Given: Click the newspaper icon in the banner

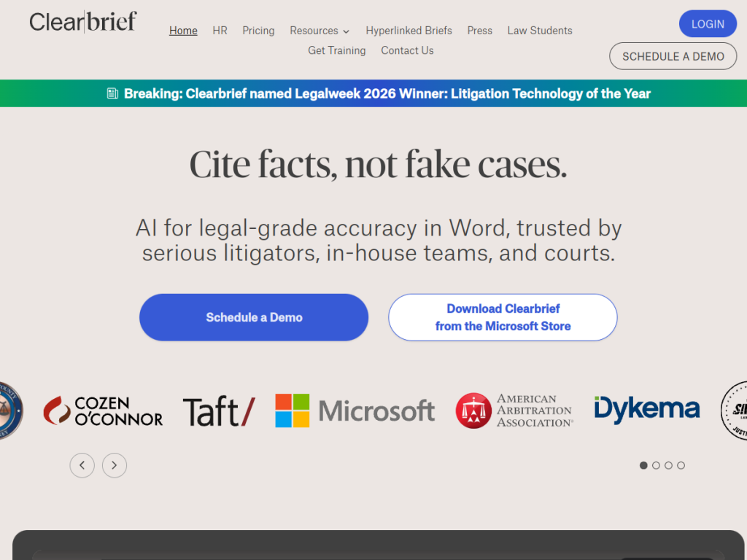Looking at the screenshot, I should pyautogui.click(x=112, y=93).
